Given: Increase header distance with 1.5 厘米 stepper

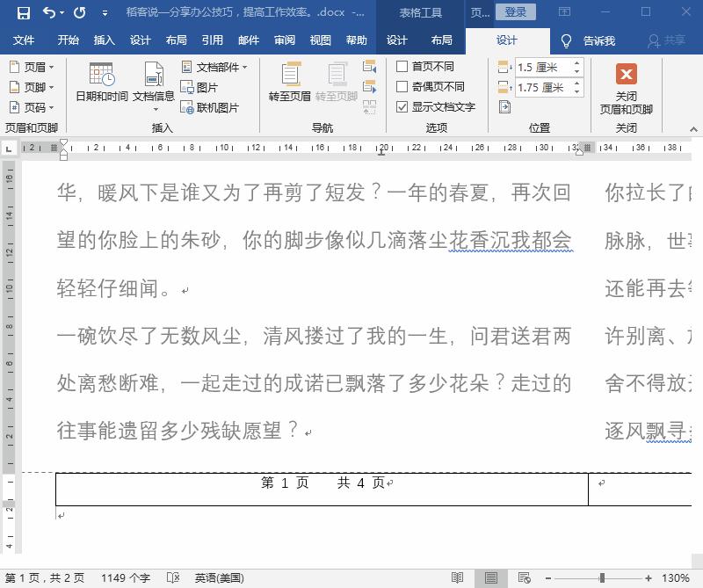Looking at the screenshot, I should tap(576, 62).
